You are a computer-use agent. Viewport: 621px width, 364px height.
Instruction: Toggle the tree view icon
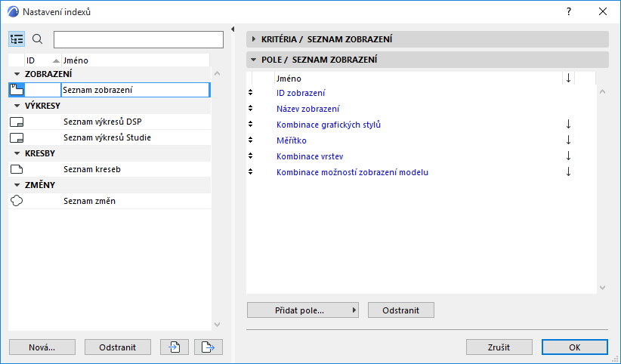17,39
